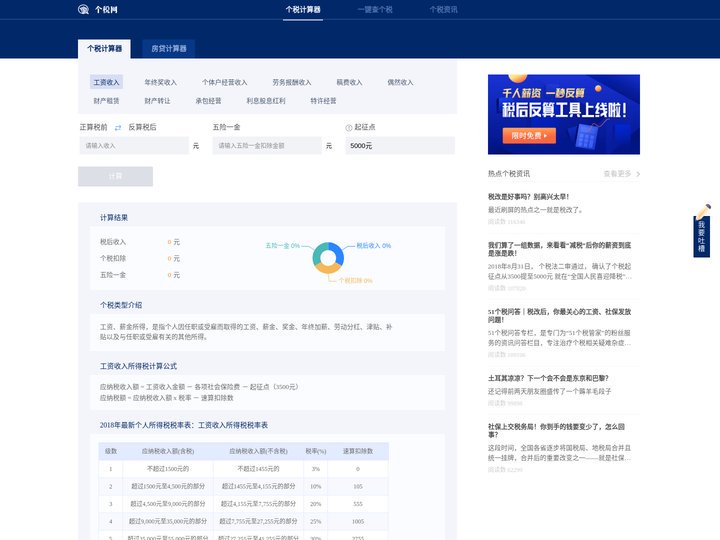This screenshot has height=540, width=720.
Task: Click table cell 超过9,000元至35,000元的部分
Action: (x=168, y=521)
